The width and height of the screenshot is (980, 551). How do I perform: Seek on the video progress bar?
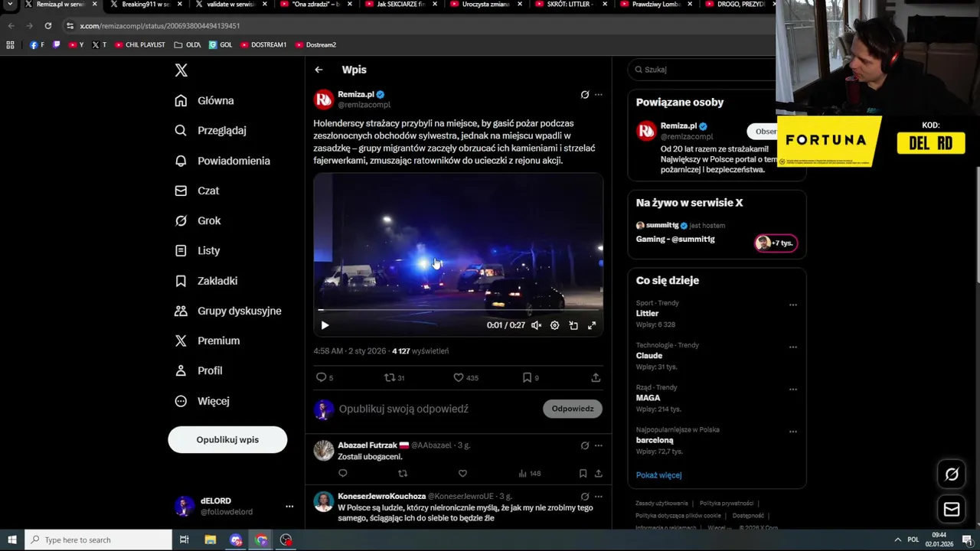[x=458, y=310]
